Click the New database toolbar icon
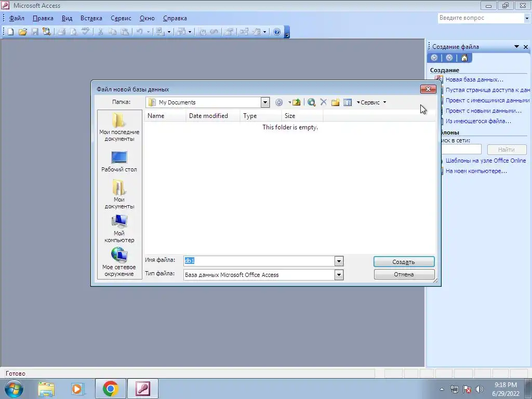532x399 pixels. (10, 32)
